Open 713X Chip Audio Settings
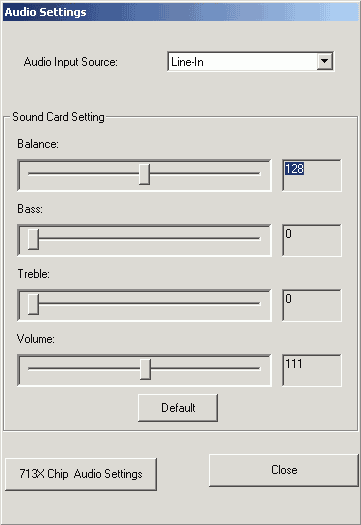This screenshot has height=525, width=361. (x=81, y=474)
